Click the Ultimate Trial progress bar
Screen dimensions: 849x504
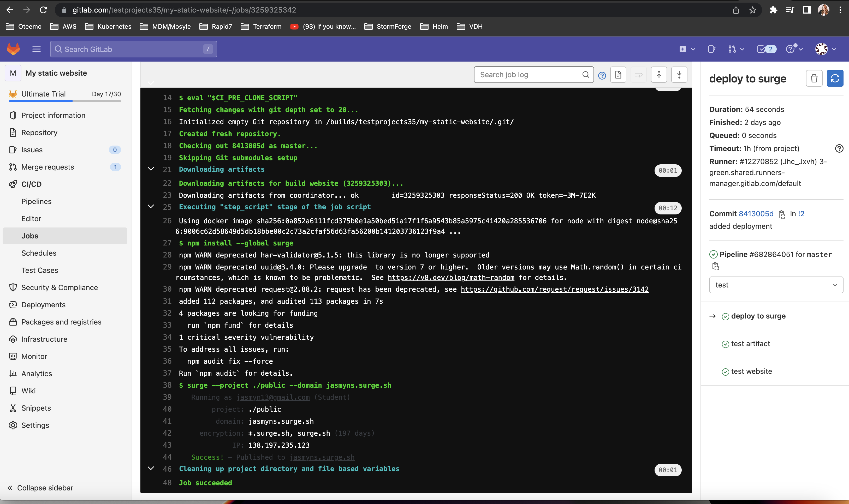click(65, 101)
